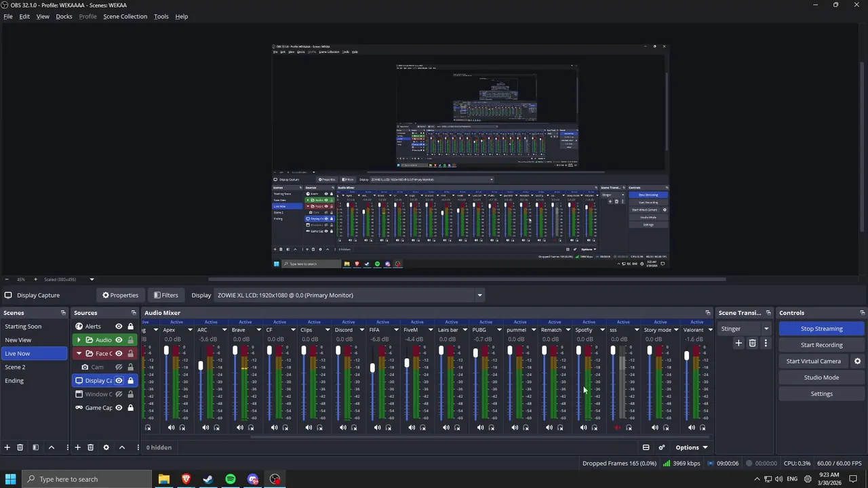Move scene up arrow in Scenes toolbar
This screenshot has height=488, width=868.
coord(51,447)
